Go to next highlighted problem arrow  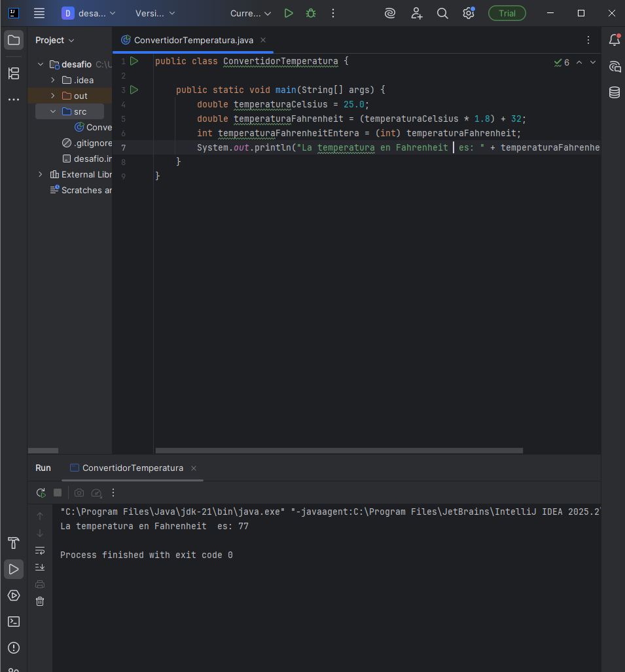coord(593,63)
